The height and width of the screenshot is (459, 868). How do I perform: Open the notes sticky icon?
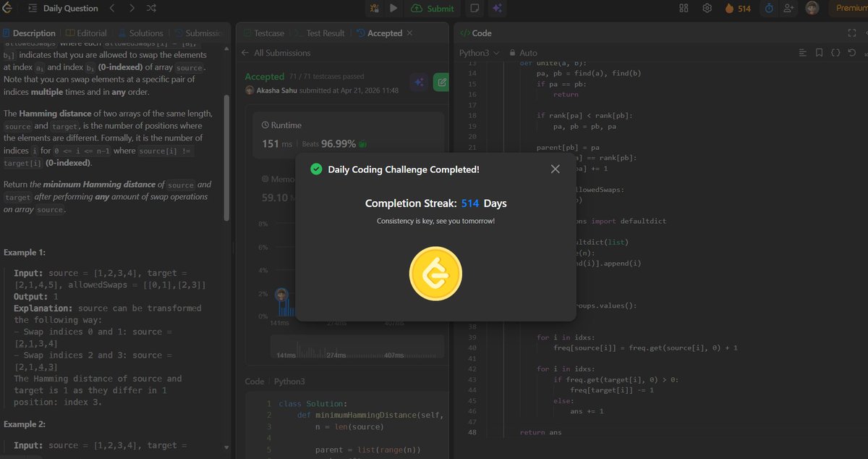coord(475,9)
